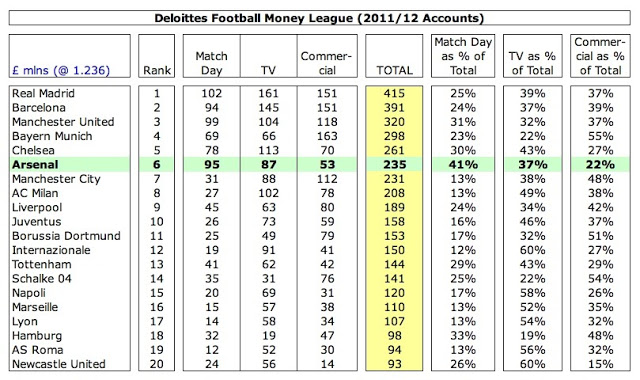
Task: Select Arsenal's total value 235
Action: pos(394,164)
